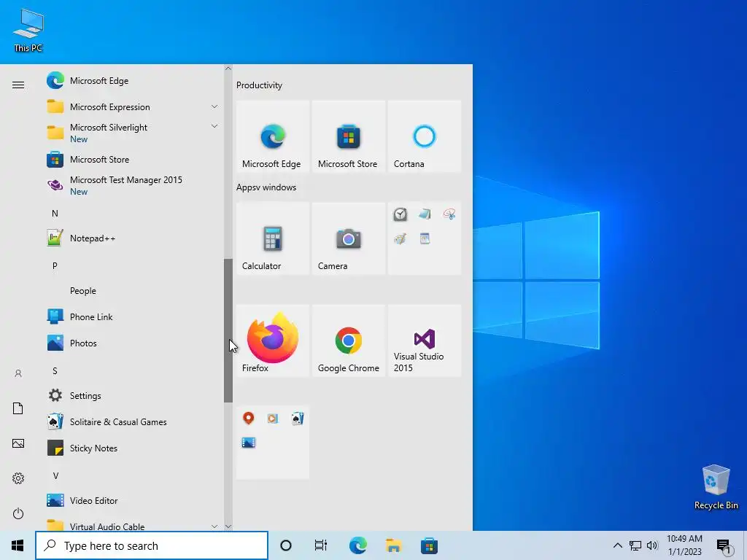The width and height of the screenshot is (747, 560).
Task: Click the notepad sheet icon in folder tile
Action: pyautogui.click(x=425, y=238)
